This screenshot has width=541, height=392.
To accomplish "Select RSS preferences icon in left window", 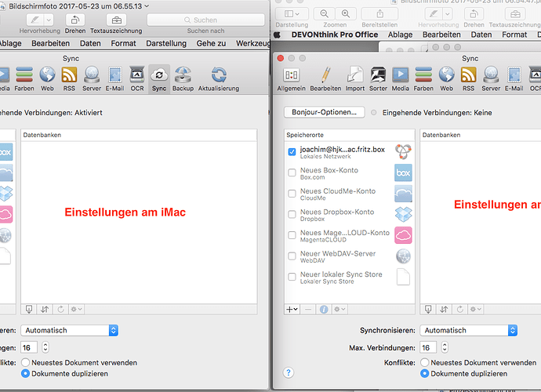I will tap(69, 79).
